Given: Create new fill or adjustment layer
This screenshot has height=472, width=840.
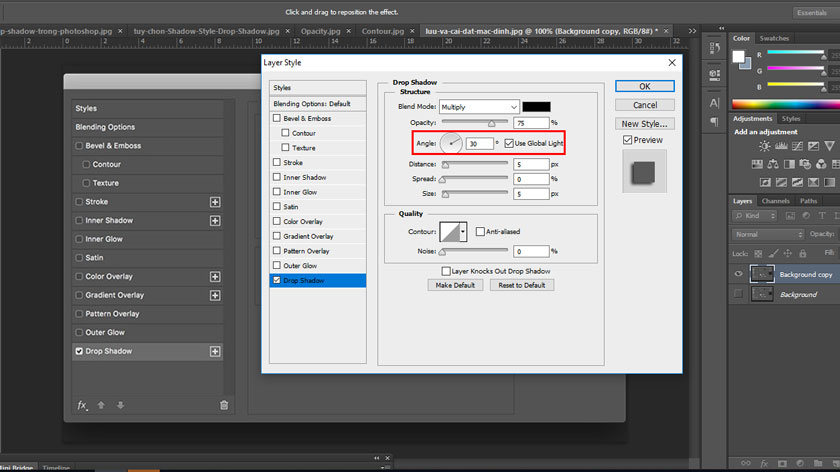Looking at the screenshot, I should coord(800,463).
